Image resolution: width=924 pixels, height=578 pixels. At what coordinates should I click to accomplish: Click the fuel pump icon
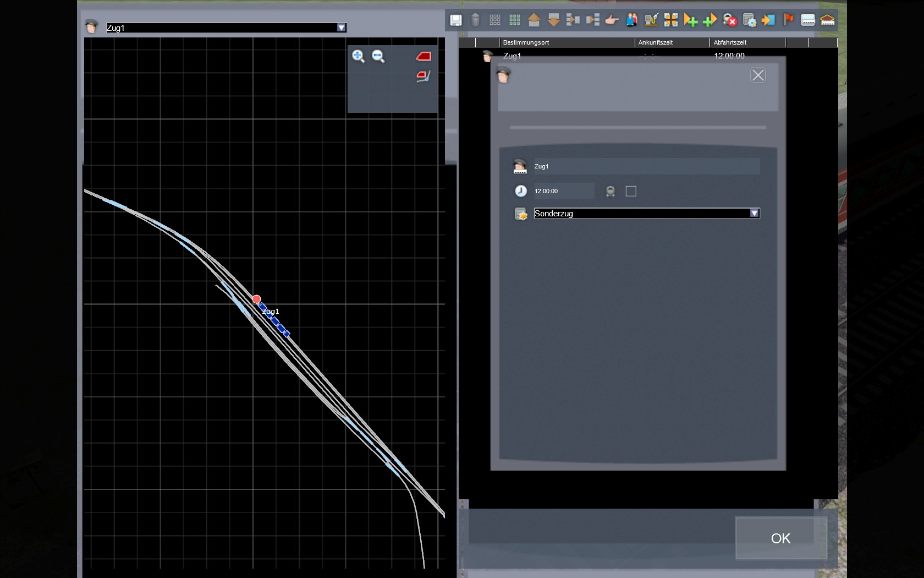pyautogui.click(x=651, y=20)
